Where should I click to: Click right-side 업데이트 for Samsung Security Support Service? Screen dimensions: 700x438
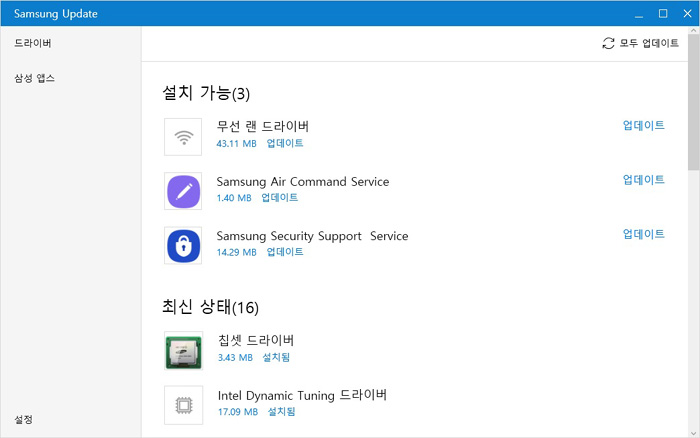tap(644, 234)
